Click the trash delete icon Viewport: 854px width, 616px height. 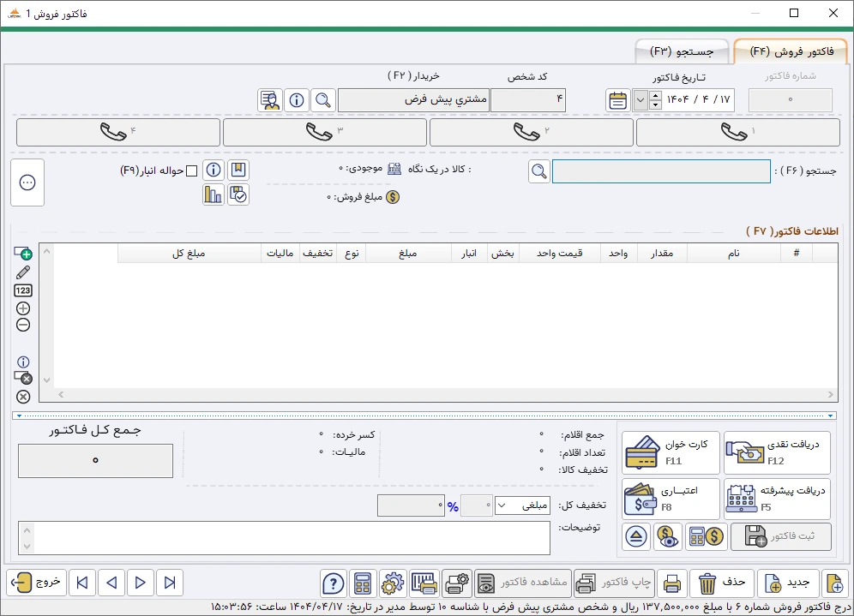point(707,583)
